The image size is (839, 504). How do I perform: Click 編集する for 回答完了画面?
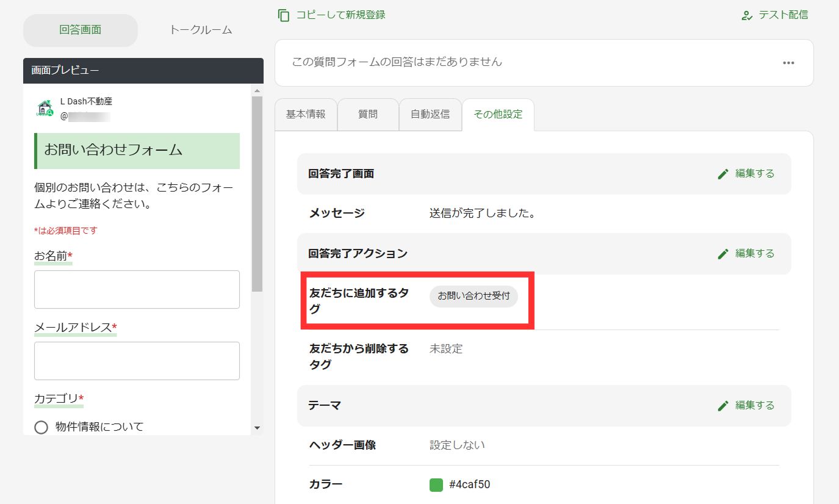pyautogui.click(x=755, y=174)
